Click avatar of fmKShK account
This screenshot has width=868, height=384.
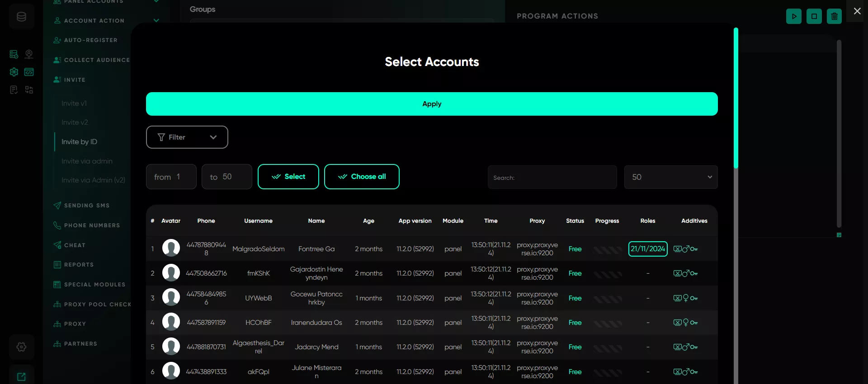pos(171,273)
